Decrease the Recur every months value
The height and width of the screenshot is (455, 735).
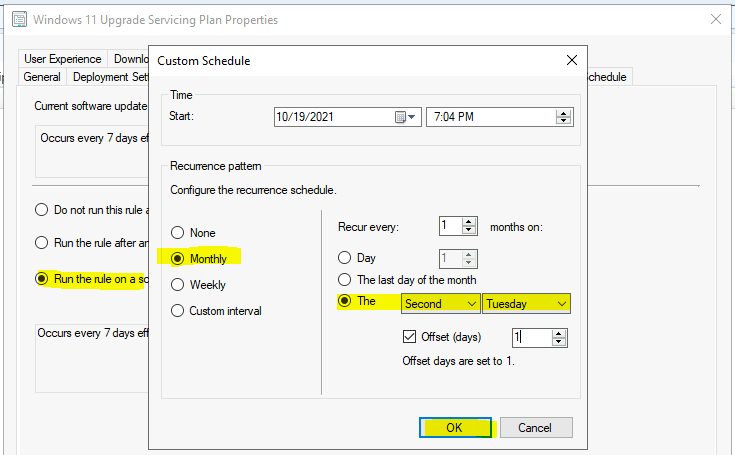(469, 230)
